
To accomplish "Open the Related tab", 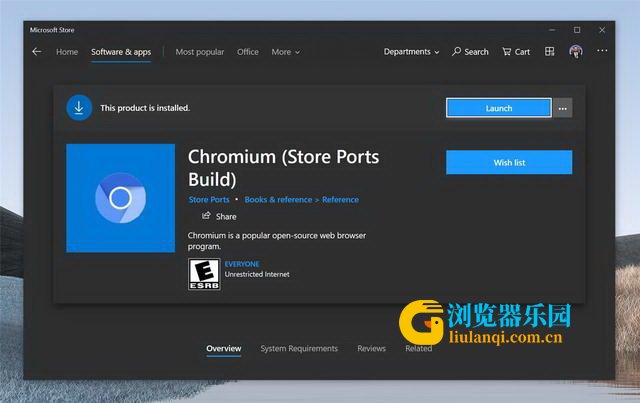I will [418, 349].
